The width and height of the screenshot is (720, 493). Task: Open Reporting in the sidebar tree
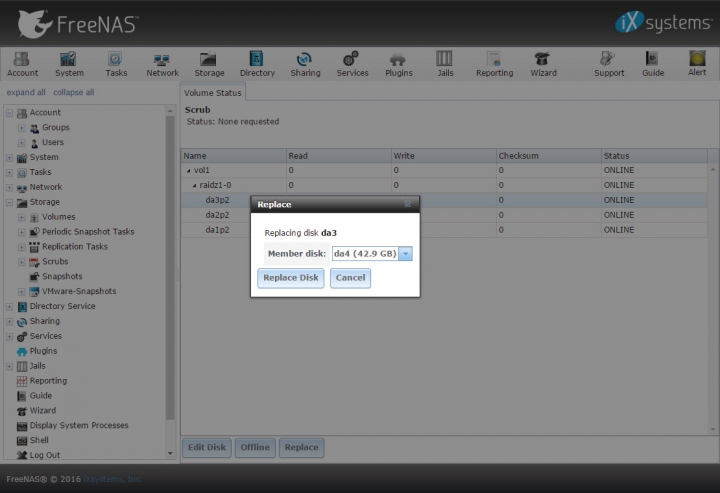(48, 381)
